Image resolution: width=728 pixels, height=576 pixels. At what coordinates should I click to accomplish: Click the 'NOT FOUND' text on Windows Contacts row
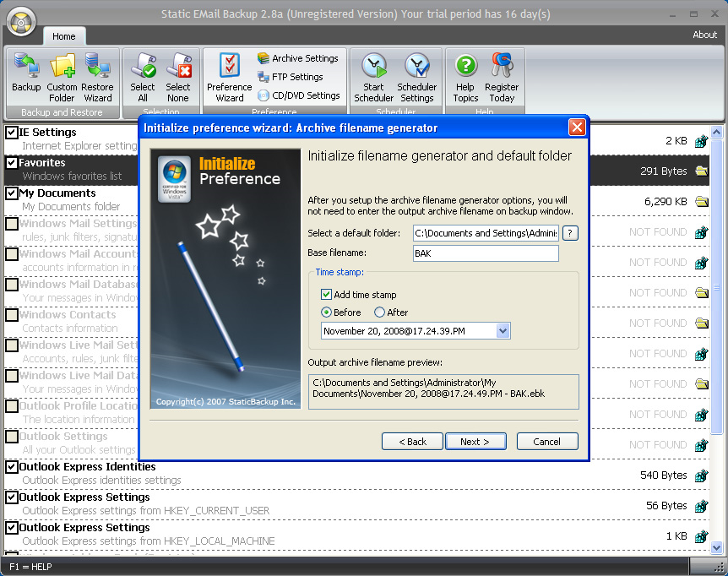(x=657, y=323)
